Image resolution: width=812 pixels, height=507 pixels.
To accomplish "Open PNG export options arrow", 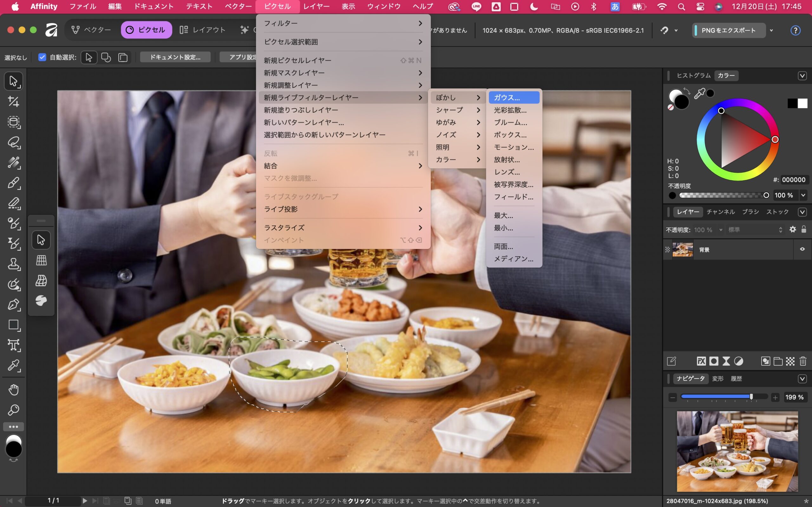I will 771,30.
